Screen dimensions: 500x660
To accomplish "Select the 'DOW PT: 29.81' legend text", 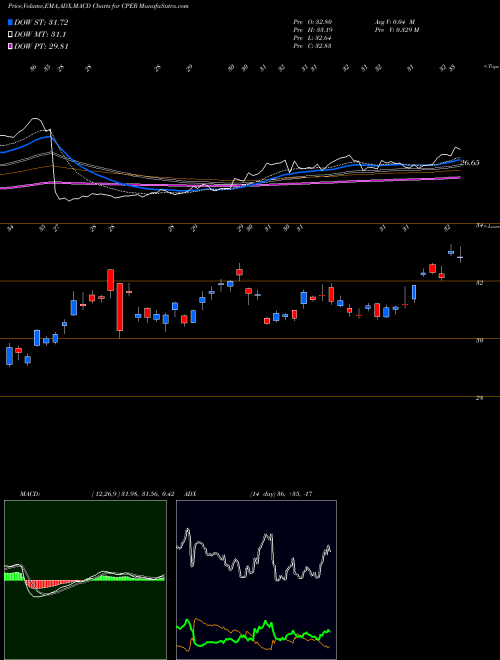I will [x=41, y=46].
